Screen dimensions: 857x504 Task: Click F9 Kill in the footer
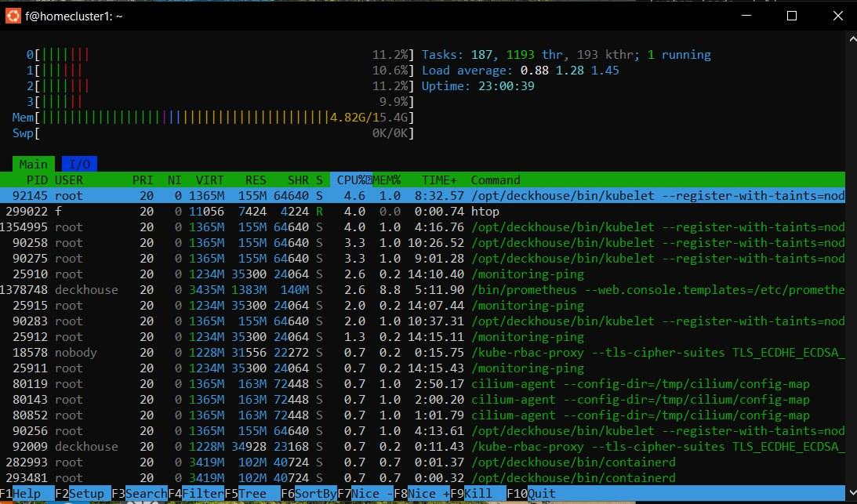tap(478, 494)
